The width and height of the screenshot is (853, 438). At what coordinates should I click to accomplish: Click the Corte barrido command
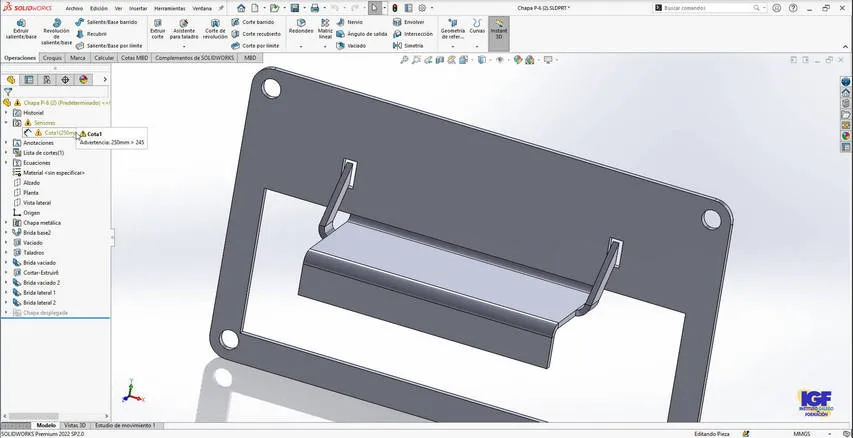252,22
